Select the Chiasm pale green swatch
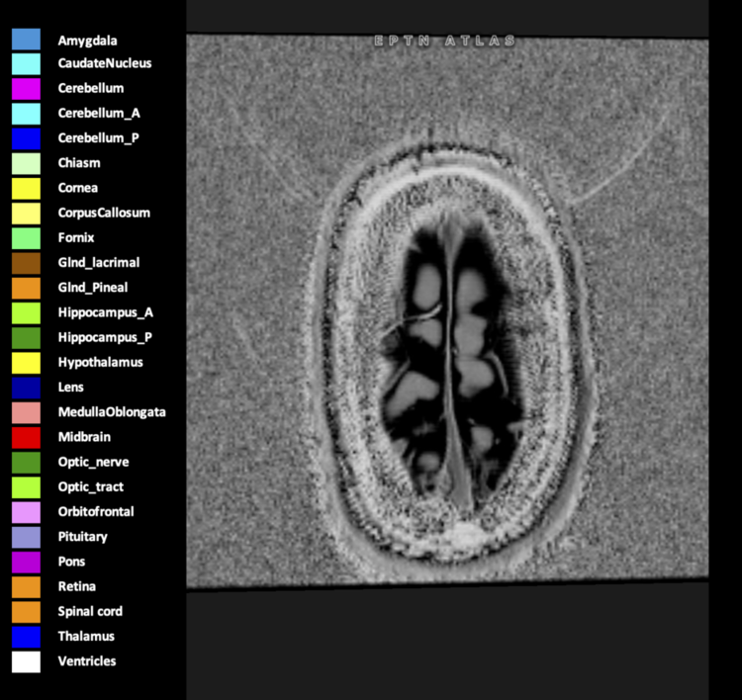This screenshot has height=700, width=742. [26, 164]
